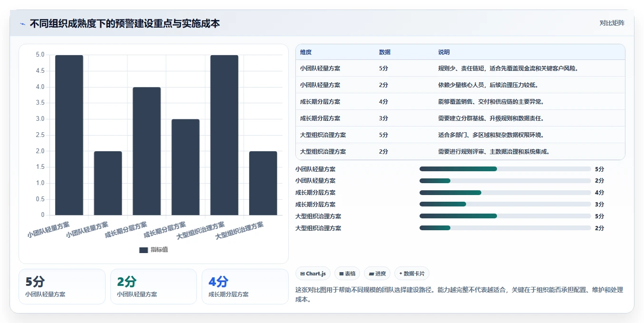Click the 数据卡片 tag chip
This screenshot has height=323, width=644.
[412, 274]
